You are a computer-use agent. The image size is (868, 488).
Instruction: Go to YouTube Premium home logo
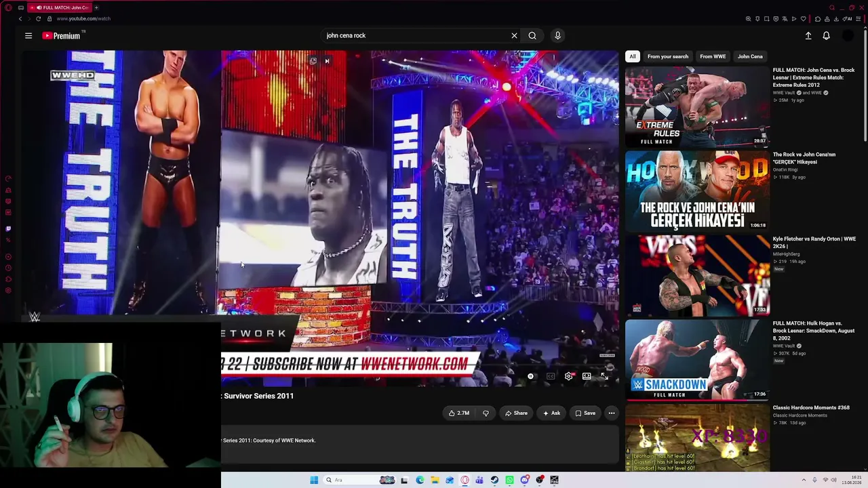pos(61,35)
